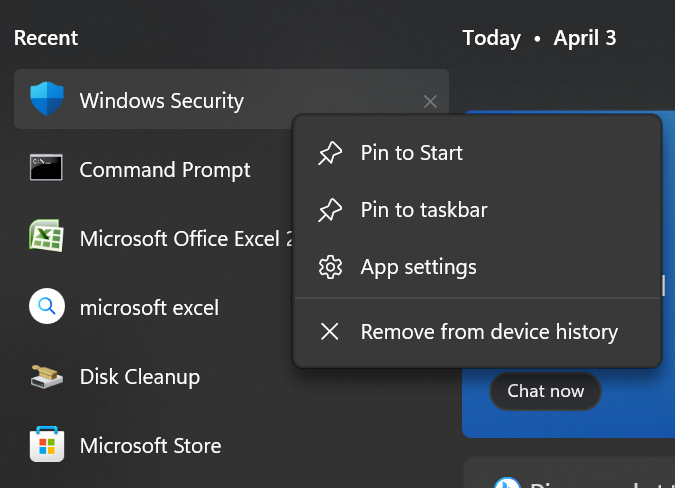Viewport: 675px width, 488px height.
Task: Dismiss Windows Security using its X button
Action: (430, 101)
